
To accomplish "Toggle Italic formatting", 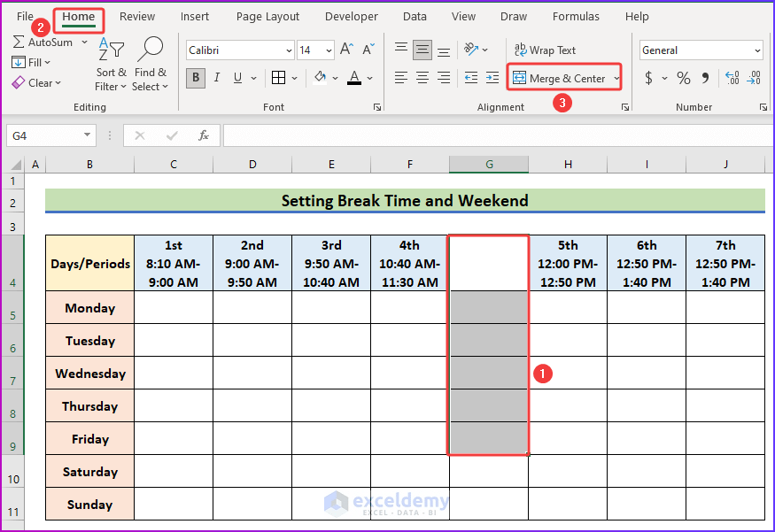I will (x=217, y=78).
